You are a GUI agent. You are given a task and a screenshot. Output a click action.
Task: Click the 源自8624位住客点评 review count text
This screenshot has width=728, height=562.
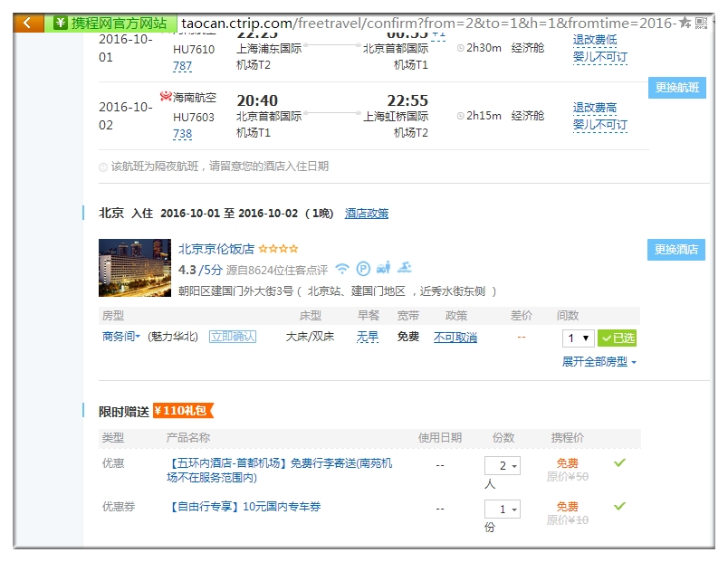(277, 270)
